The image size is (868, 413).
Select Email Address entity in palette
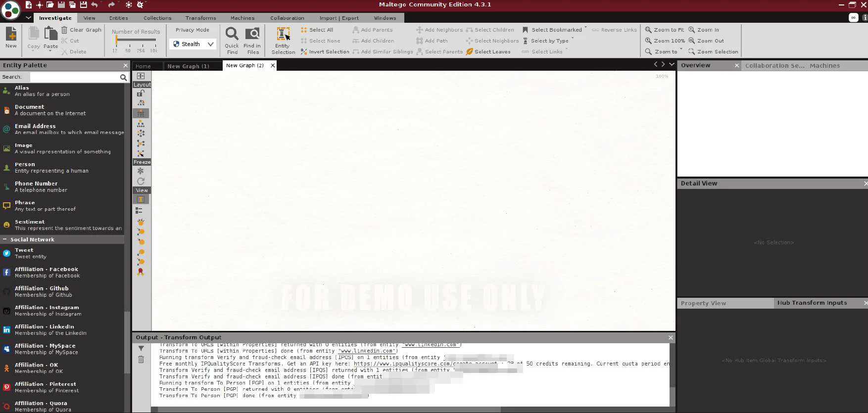coord(62,129)
